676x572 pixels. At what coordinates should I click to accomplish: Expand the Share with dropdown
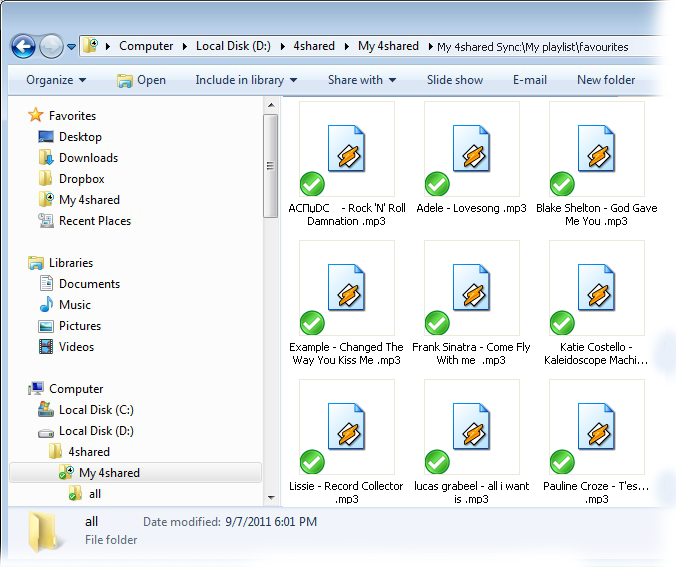(x=361, y=80)
